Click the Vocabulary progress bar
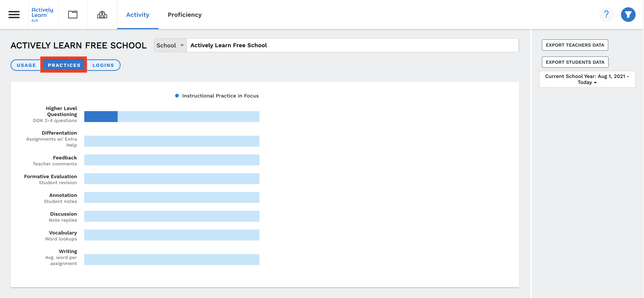Screen dimensions: 644x298 click(x=172, y=235)
